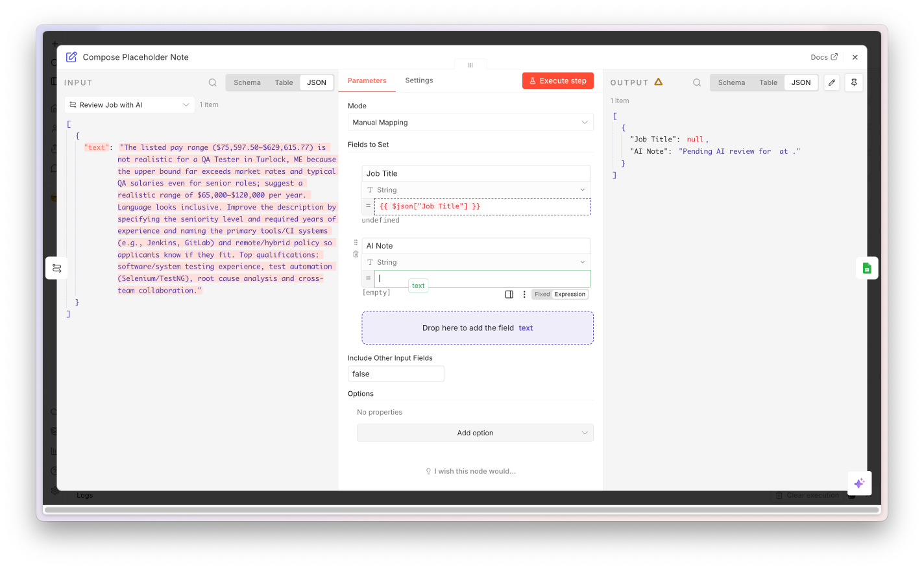Select the Schema tab in the INPUT panel
The height and width of the screenshot is (569, 924).
pyautogui.click(x=247, y=82)
